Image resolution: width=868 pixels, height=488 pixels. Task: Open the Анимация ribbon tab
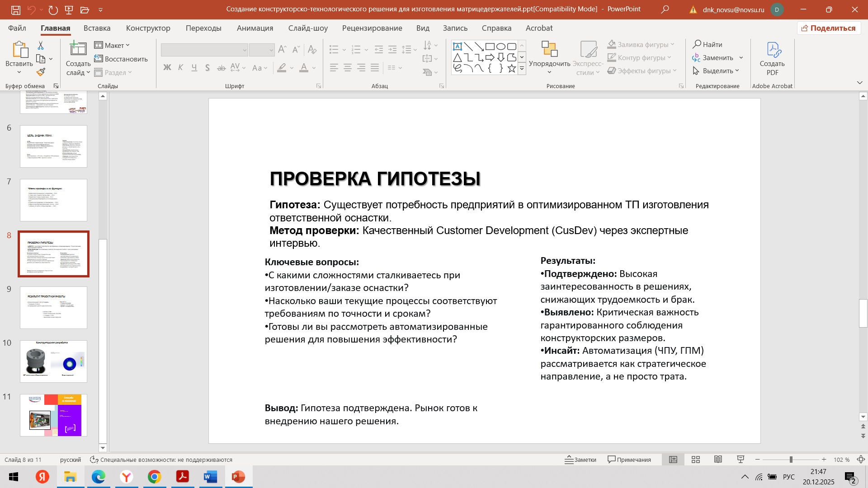(x=255, y=28)
